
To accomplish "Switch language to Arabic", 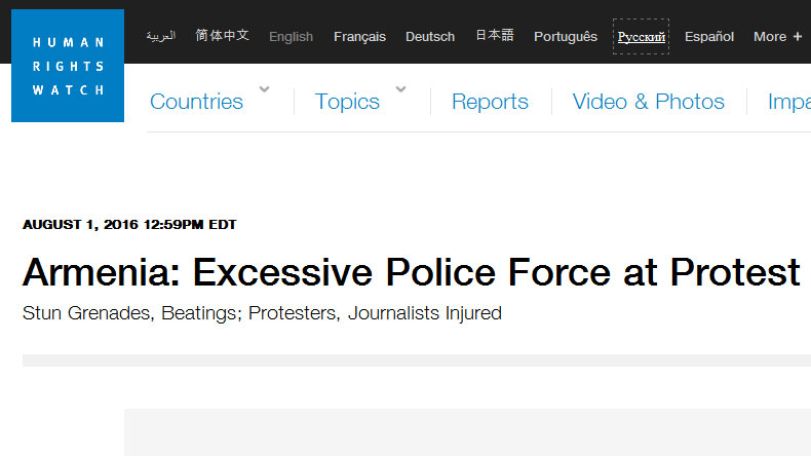I will 161,36.
